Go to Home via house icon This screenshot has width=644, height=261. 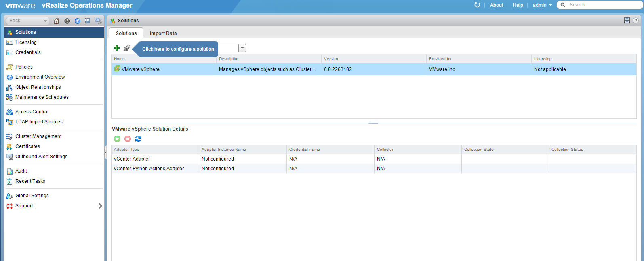(56, 21)
